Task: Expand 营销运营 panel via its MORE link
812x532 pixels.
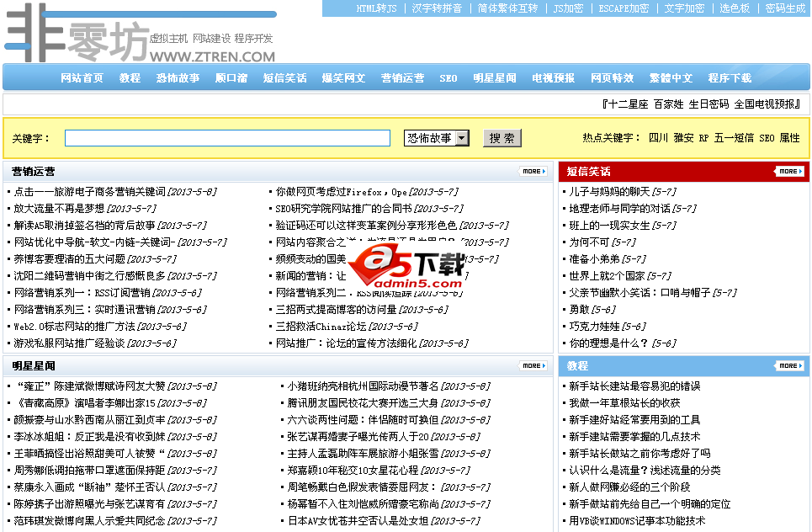Action: click(533, 170)
